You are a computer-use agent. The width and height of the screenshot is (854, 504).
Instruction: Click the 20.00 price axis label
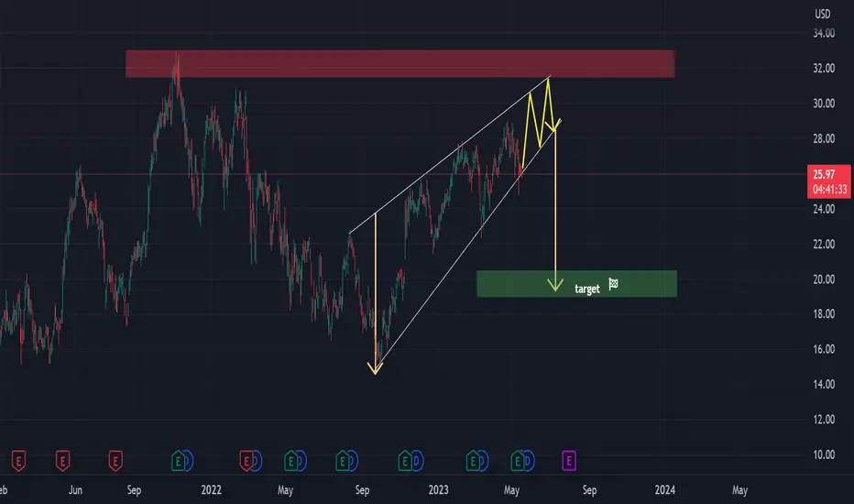[x=824, y=279]
